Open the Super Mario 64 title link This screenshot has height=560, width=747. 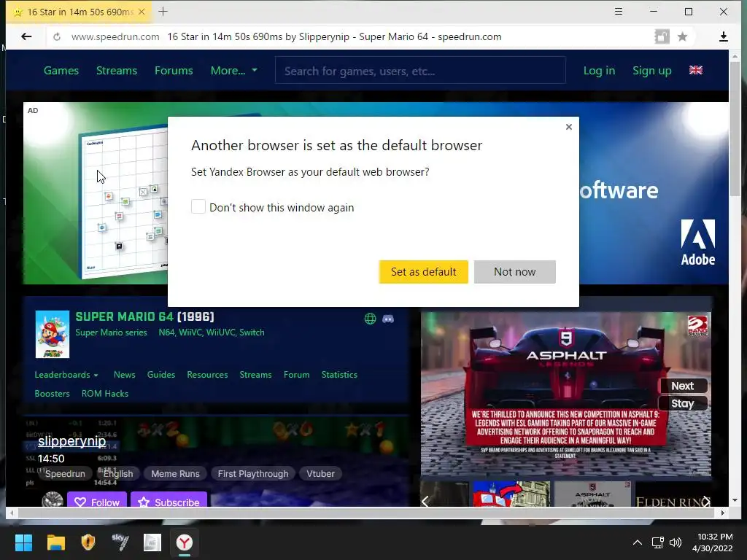click(x=145, y=316)
